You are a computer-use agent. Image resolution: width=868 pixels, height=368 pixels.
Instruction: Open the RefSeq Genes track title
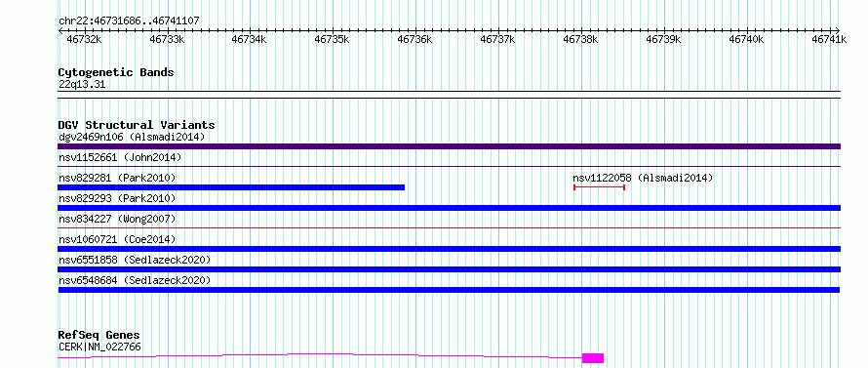99,336
